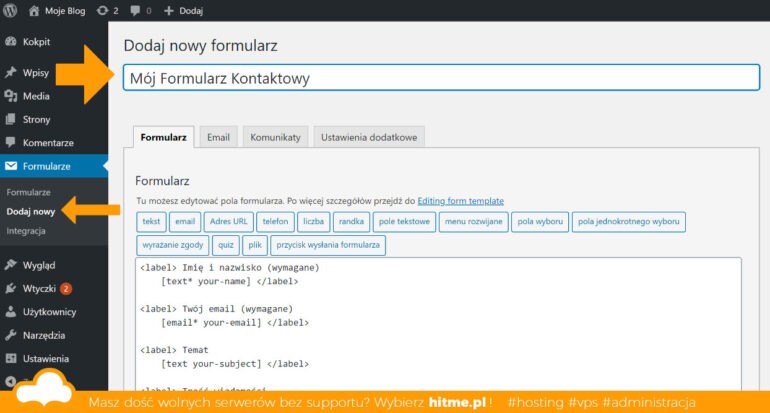Insert a wyrażanie zgody tag
This screenshot has height=413, width=770.
(173, 245)
